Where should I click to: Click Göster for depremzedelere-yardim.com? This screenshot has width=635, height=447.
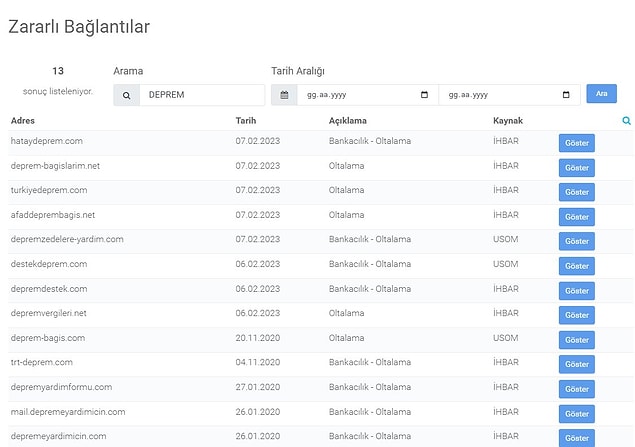(x=577, y=241)
